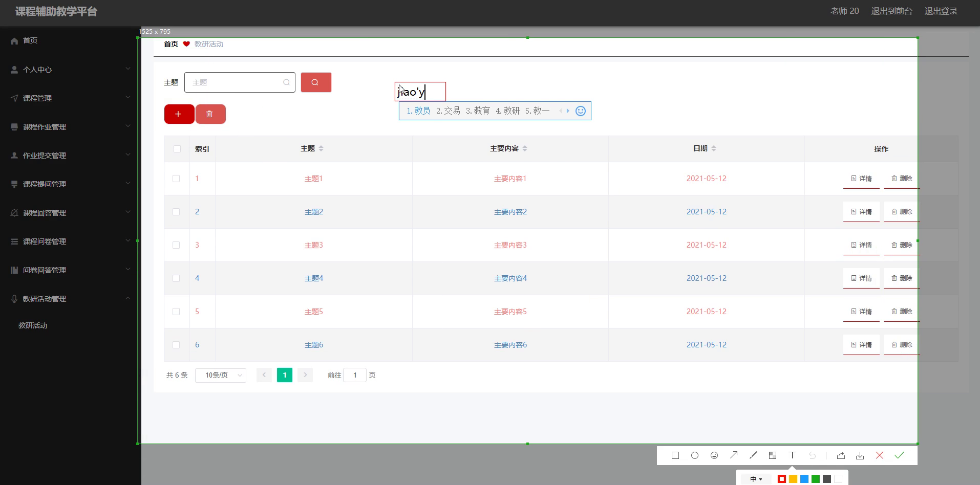980x485 pixels.
Task: Open 详情 for row 主题4
Action: click(861, 278)
